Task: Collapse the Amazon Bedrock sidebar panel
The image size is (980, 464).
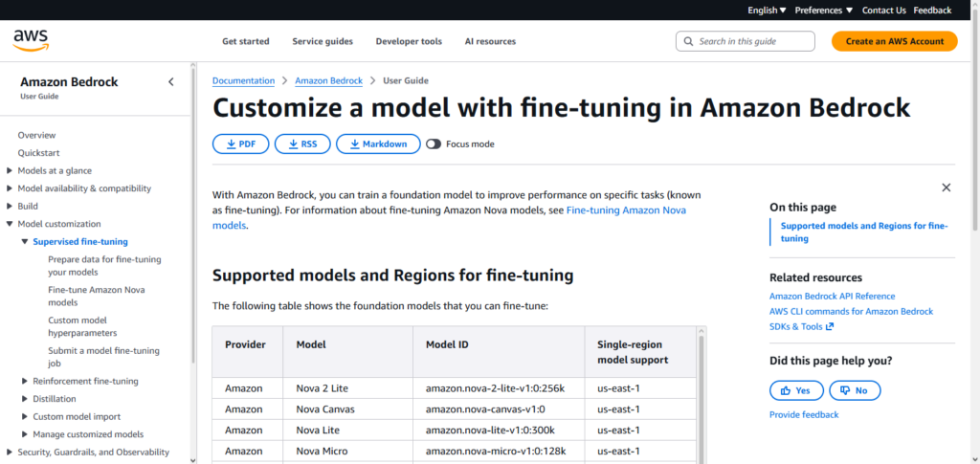Action: 170,82
